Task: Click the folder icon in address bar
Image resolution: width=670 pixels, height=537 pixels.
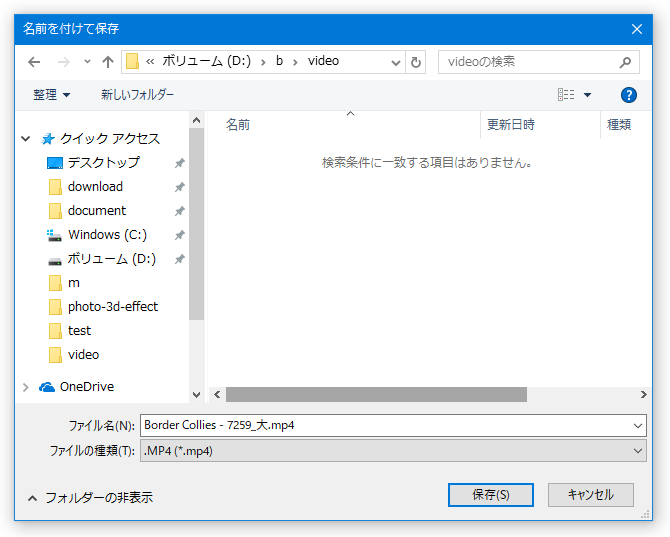Action: pos(132,62)
